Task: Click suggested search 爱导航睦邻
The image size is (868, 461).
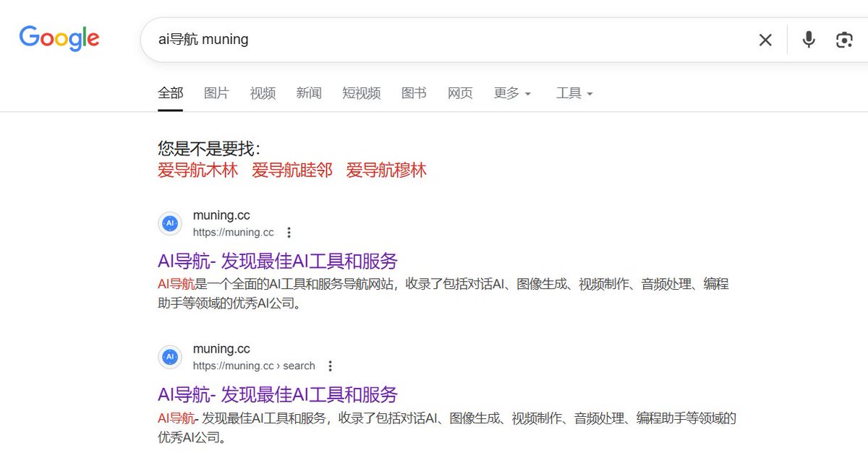Action: pyautogui.click(x=292, y=171)
